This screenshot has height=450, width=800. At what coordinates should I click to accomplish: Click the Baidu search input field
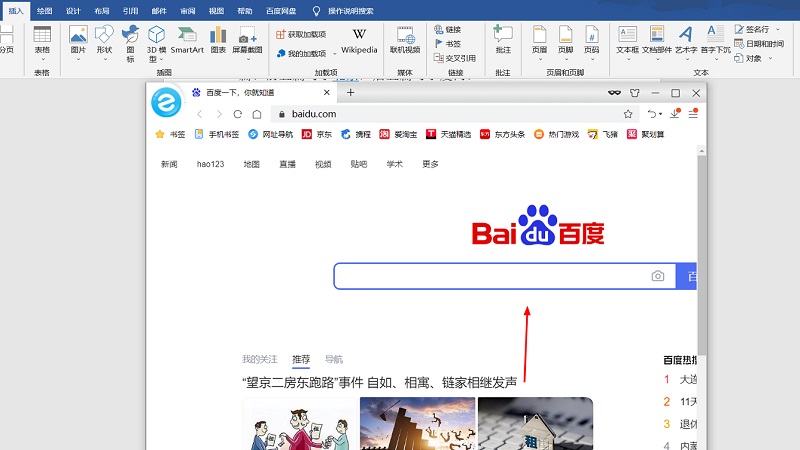coord(490,276)
